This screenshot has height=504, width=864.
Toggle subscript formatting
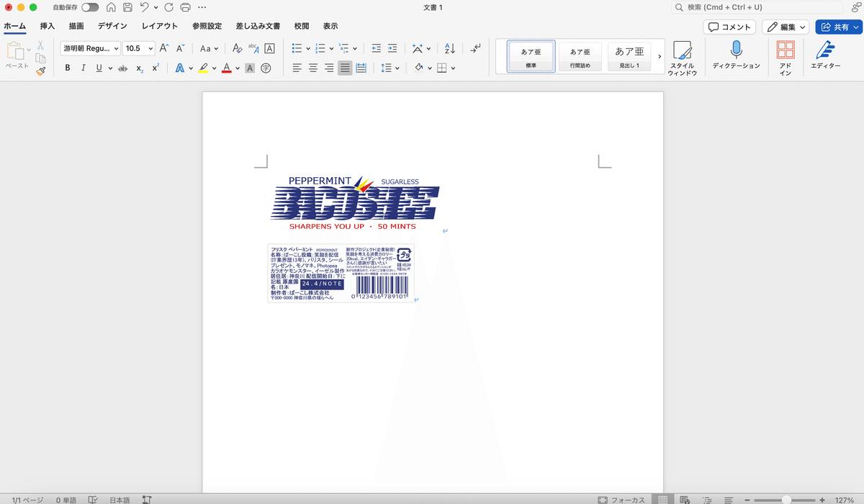tap(140, 68)
